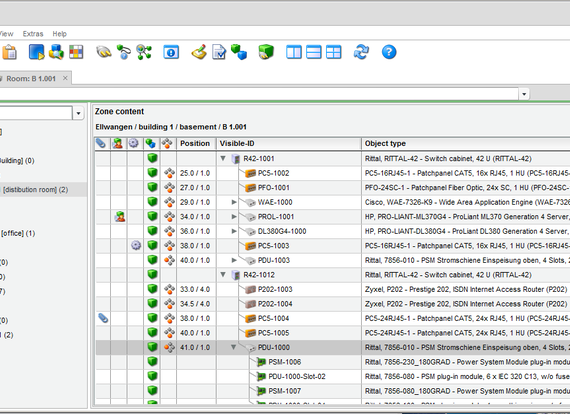The width and height of the screenshot is (570, 414).
Task: Select the PFO-1001 fiber patch panel row
Action: point(333,188)
